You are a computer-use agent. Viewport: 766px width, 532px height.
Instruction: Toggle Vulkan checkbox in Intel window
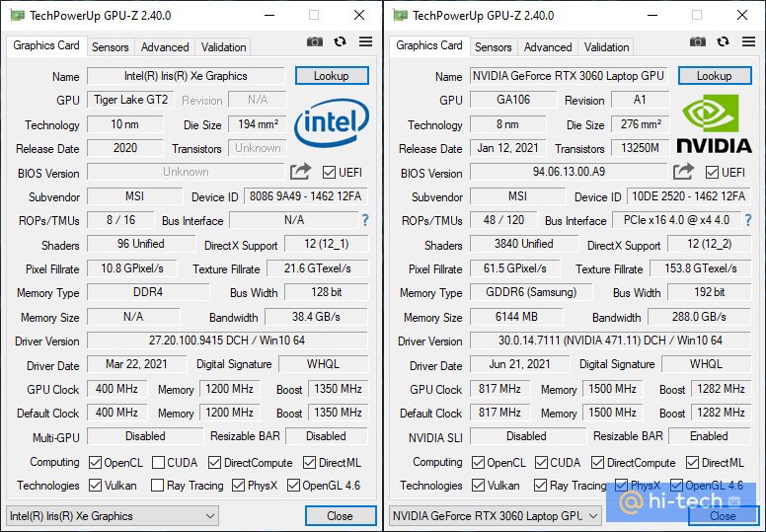pyautogui.click(x=96, y=485)
